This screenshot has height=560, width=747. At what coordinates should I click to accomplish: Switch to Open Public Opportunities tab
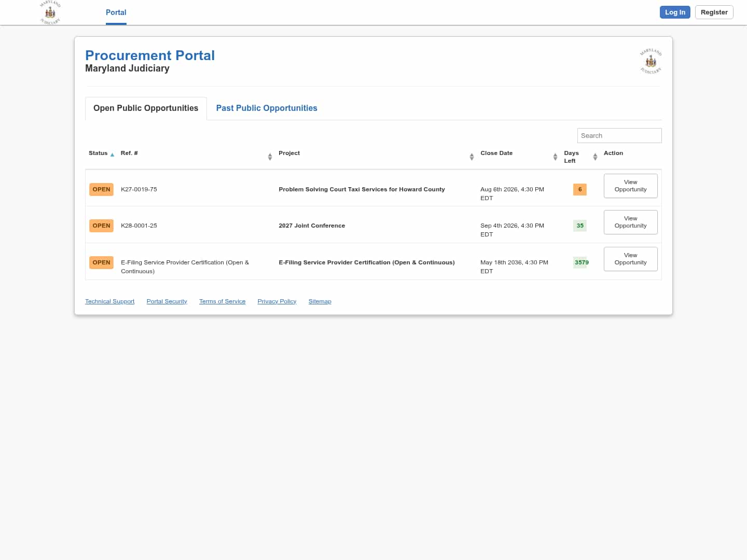point(146,108)
